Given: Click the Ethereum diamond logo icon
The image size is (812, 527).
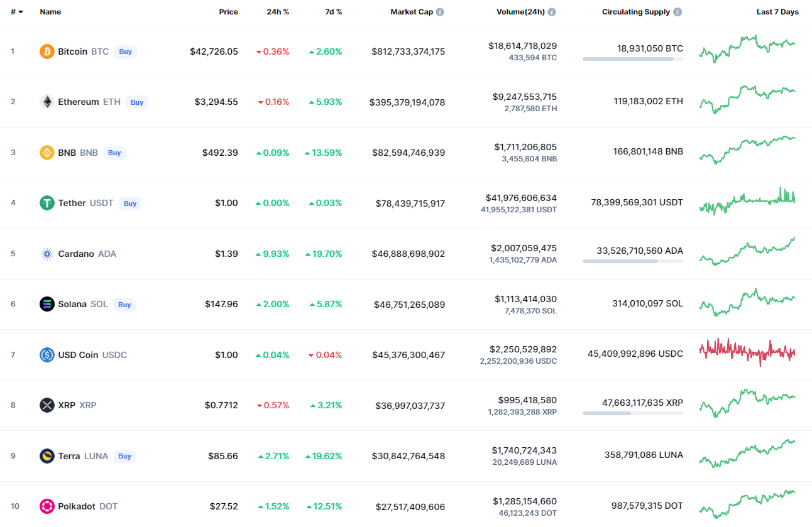Looking at the screenshot, I should (x=47, y=102).
